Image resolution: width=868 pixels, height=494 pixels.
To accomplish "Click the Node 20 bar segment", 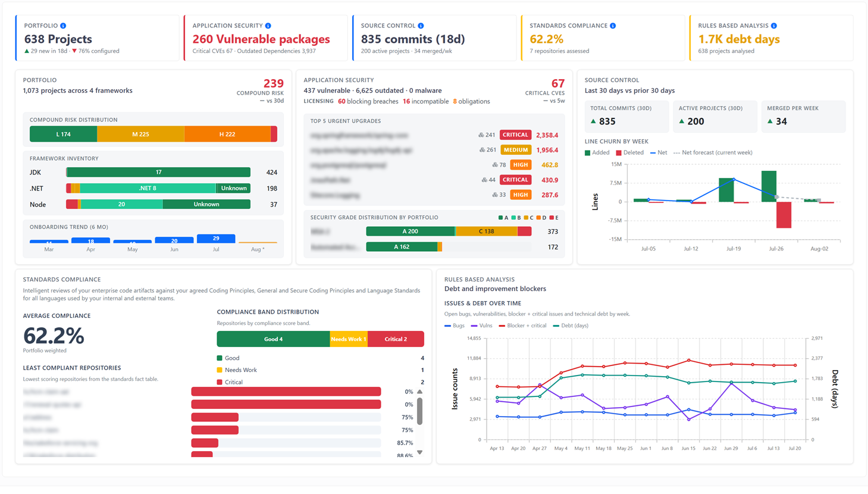I will 121,205.
